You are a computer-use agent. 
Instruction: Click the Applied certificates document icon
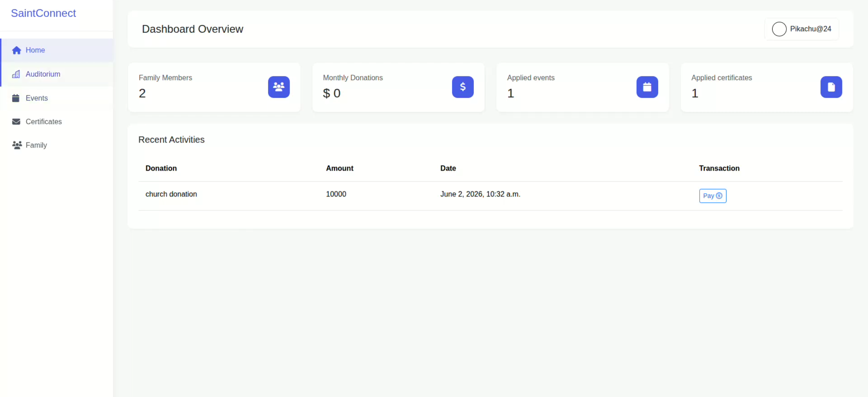tap(831, 87)
